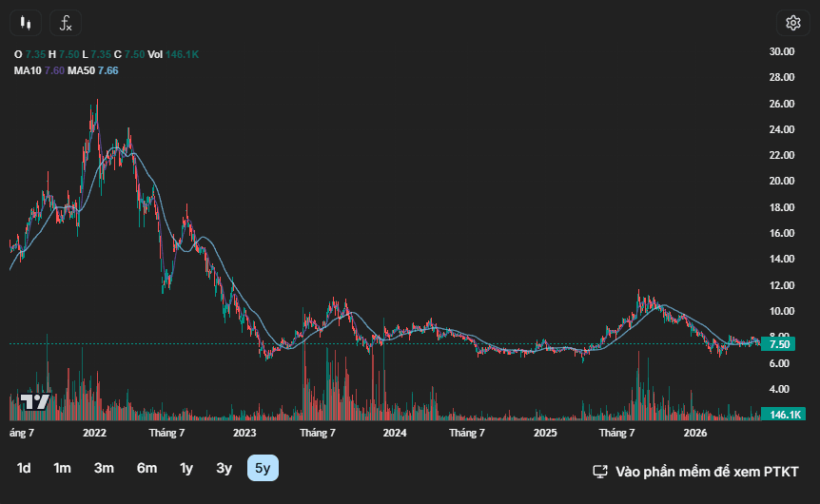The width and height of the screenshot is (820, 504).
Task: Open the candlestick chart type selector
Action: pos(26,23)
